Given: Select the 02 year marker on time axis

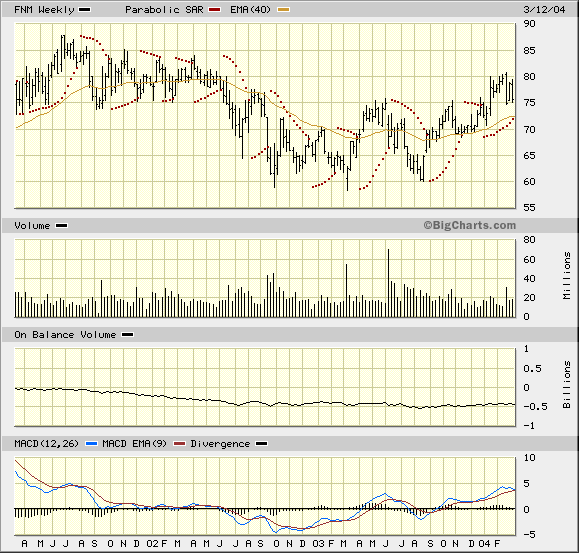Looking at the screenshot, I should coord(152,543).
